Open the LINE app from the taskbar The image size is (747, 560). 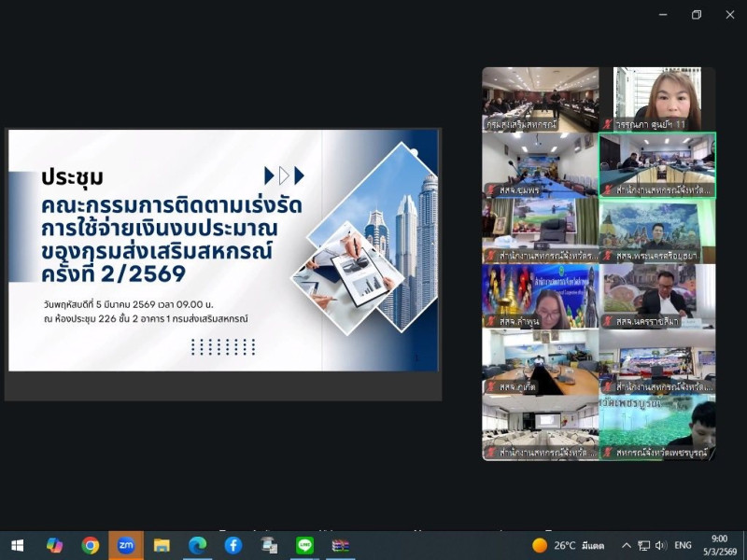coord(304,545)
